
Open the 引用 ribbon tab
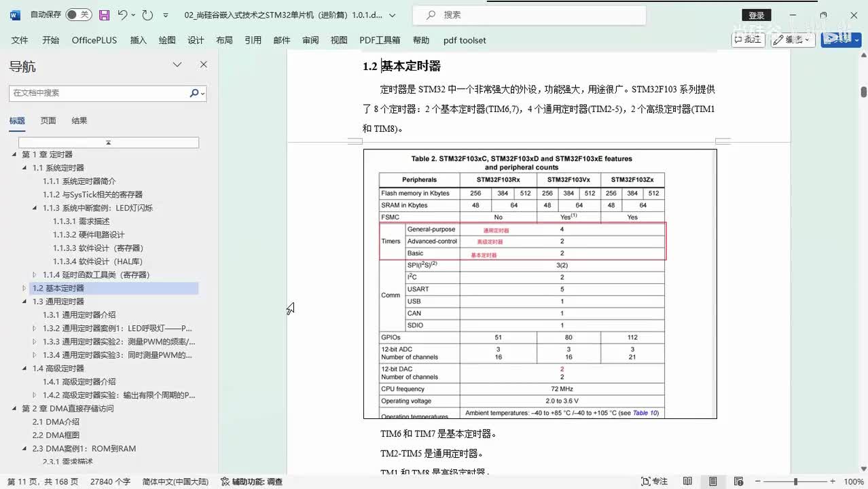click(x=253, y=40)
